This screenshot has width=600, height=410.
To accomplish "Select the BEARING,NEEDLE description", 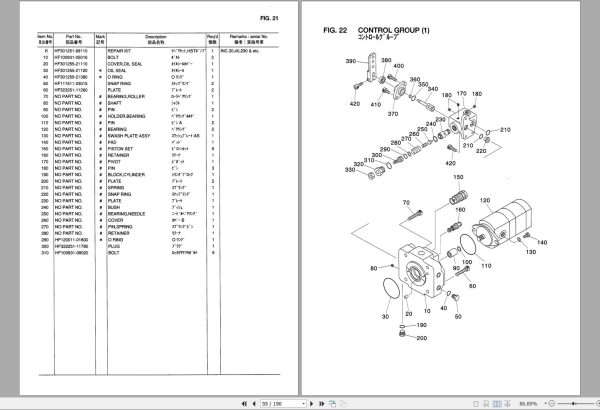I will 126,214.
